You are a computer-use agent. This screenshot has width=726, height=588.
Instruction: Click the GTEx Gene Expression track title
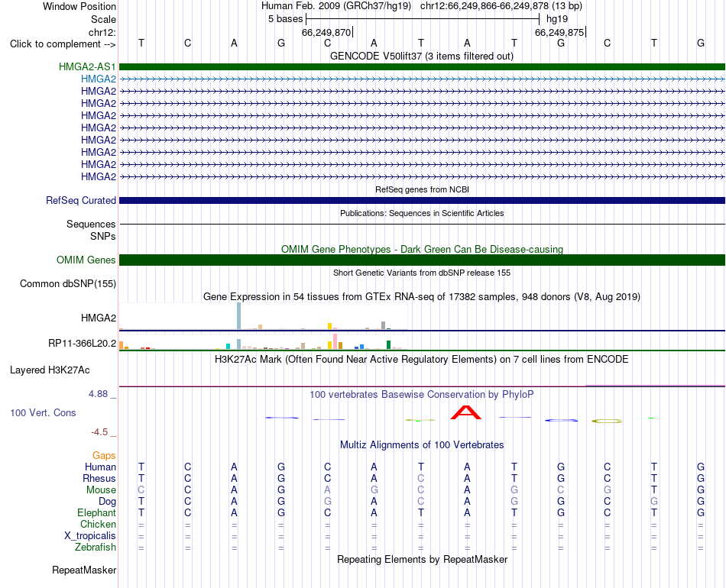coord(422,296)
